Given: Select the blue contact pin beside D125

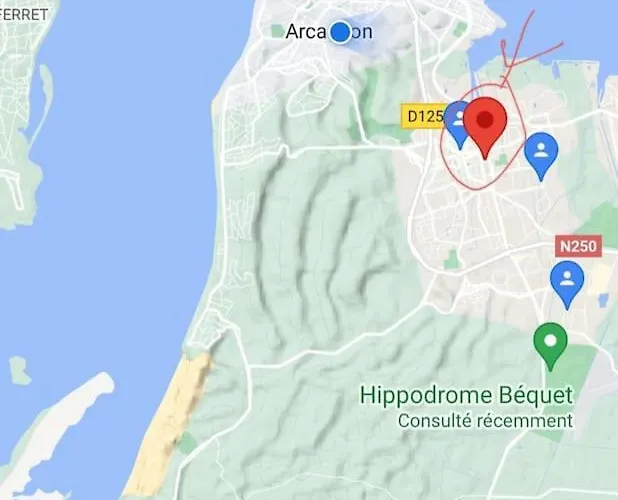Looking at the screenshot, I should [x=456, y=124].
